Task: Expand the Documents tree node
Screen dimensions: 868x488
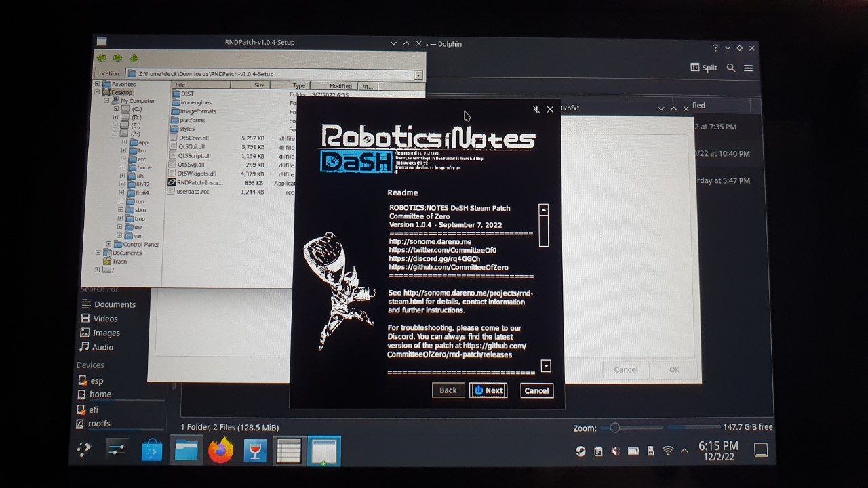Action: (98, 253)
